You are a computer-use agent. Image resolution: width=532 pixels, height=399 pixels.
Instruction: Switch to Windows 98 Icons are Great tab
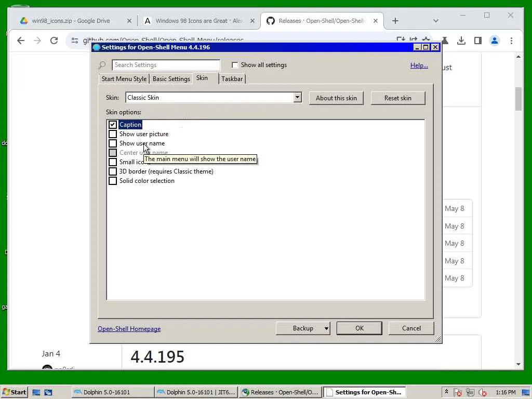[198, 21]
